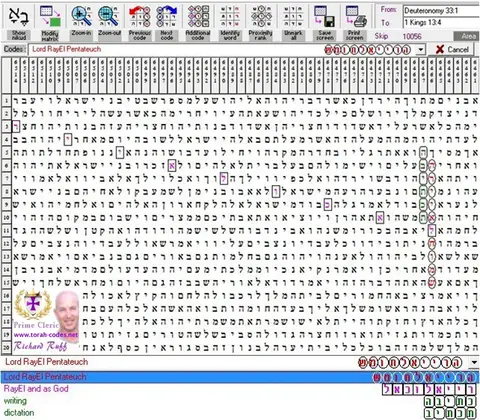Click the row 15 number header

tap(6, 283)
